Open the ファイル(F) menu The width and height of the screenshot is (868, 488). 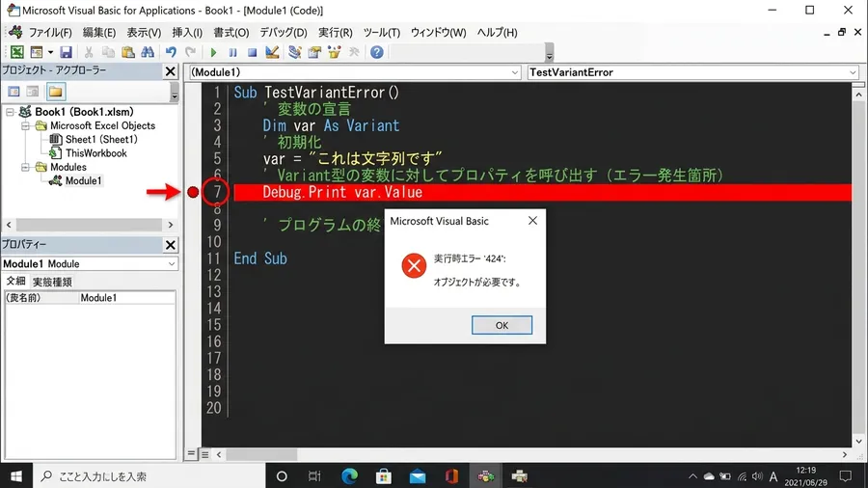click(x=50, y=33)
